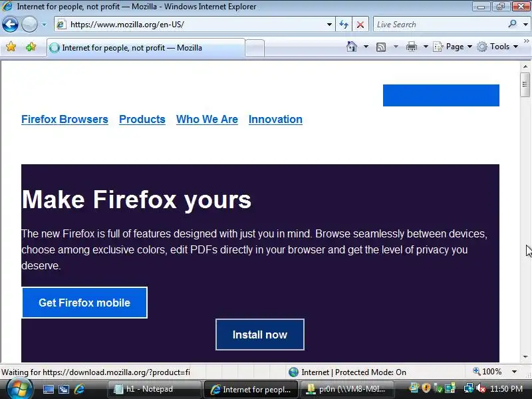Expand the zoom level dropdown arrow
Screen dimensions: 532x399
point(514,372)
